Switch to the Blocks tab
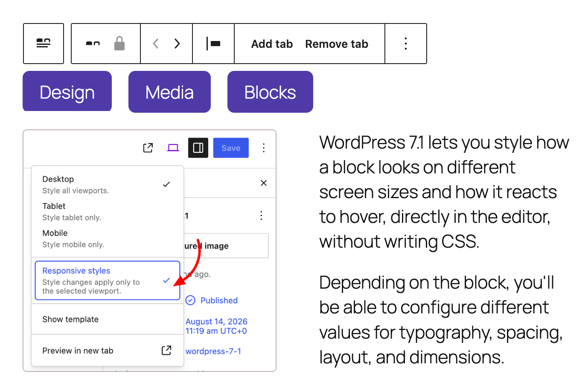 270,92
